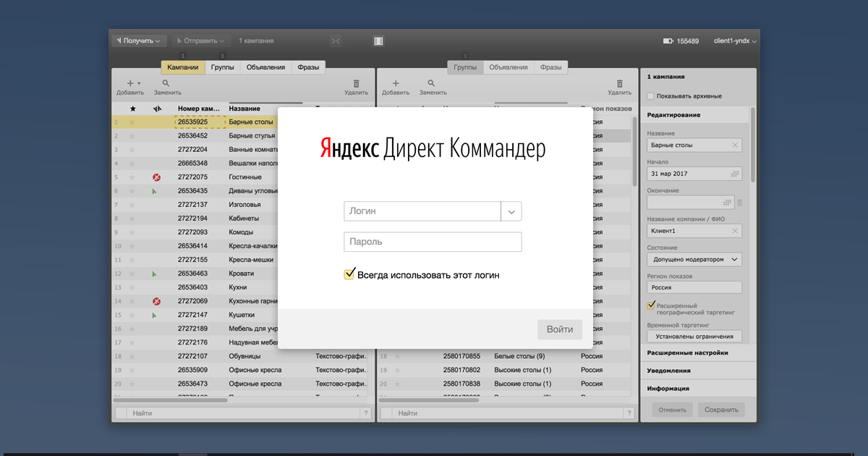Toggle Расширенный географический таргетинг checkbox
The height and width of the screenshot is (456, 868).
tap(651, 305)
